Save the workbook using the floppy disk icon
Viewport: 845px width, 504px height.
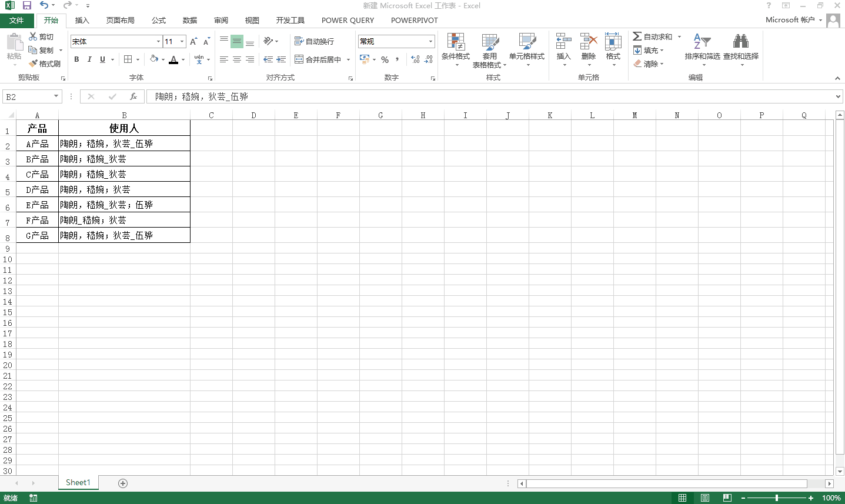click(x=27, y=5)
